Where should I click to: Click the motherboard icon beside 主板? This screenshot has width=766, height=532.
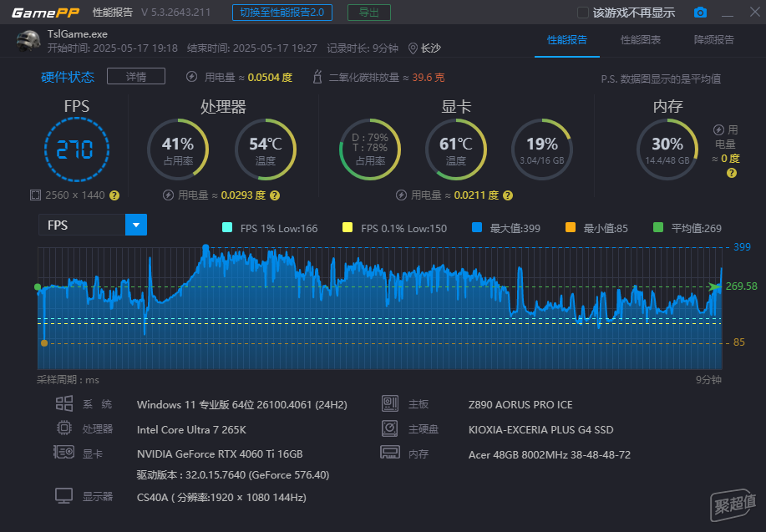[390, 403]
